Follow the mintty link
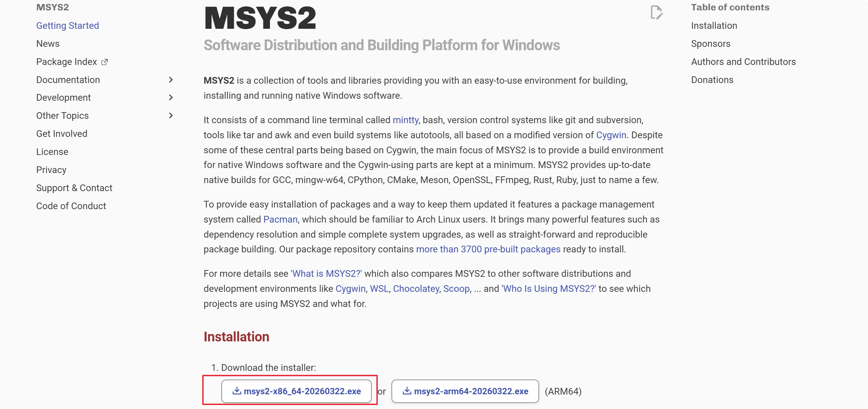 tap(405, 120)
